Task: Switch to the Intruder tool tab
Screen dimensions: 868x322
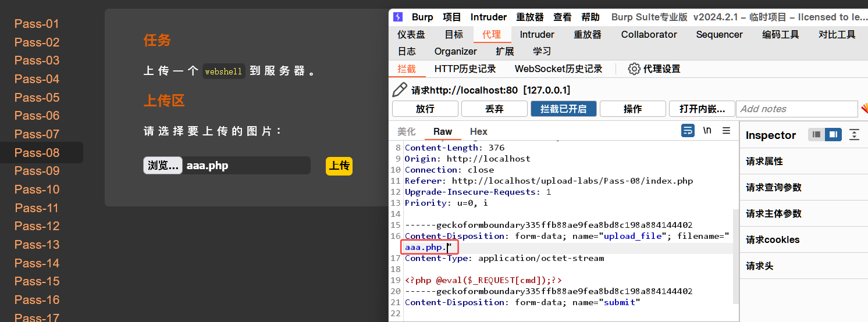Action: 537,34
